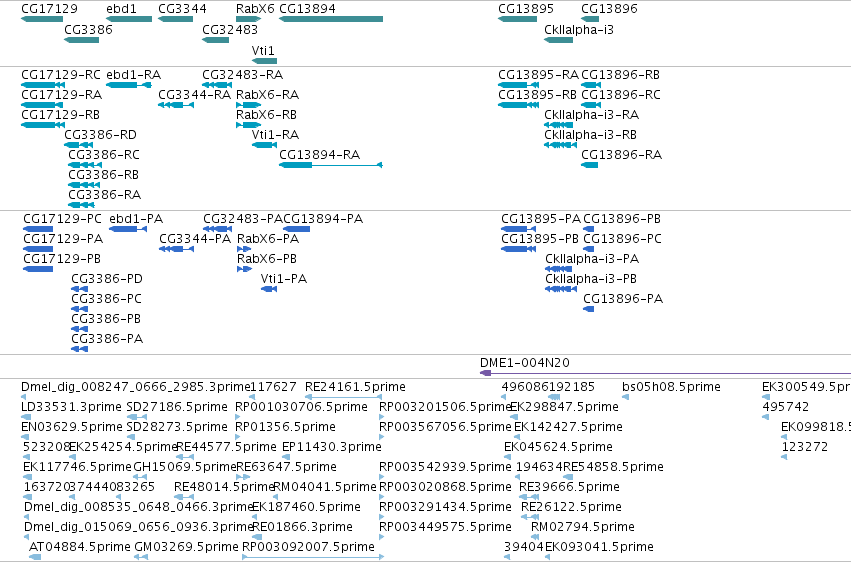Open EST label EP11430.3prime

332,446
